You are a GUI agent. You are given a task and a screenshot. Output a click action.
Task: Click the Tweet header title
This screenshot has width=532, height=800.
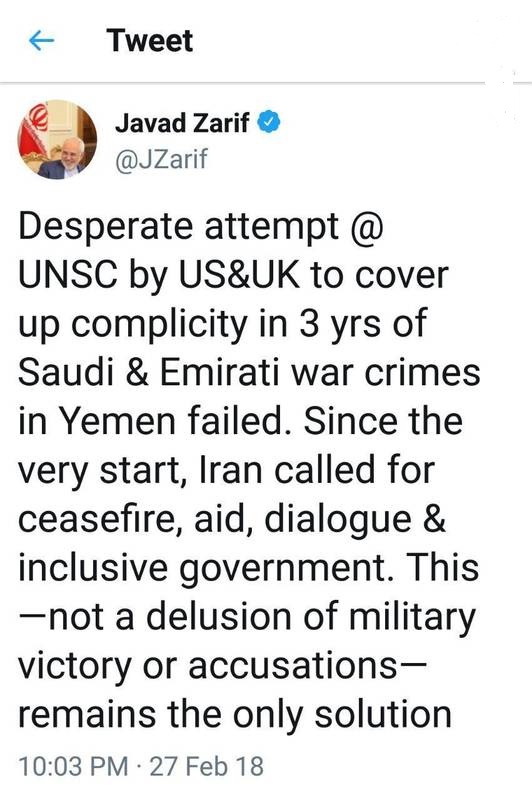(x=149, y=40)
